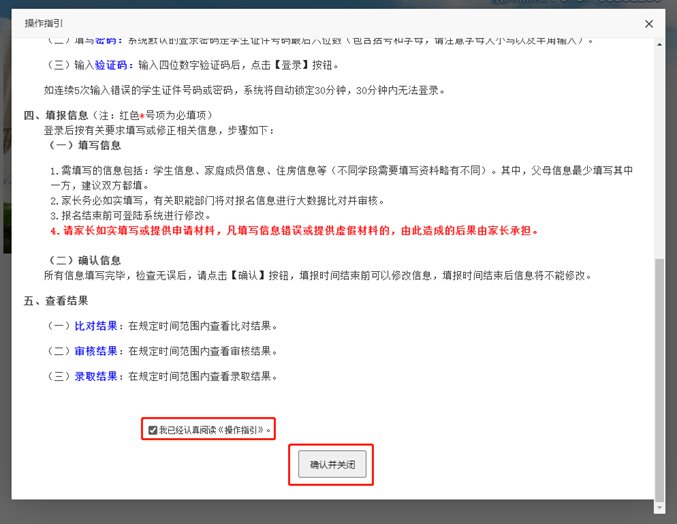The width and height of the screenshot is (677, 524).
Task: Click red warning line 请家长如实填写
Action: pyautogui.click(x=294, y=230)
